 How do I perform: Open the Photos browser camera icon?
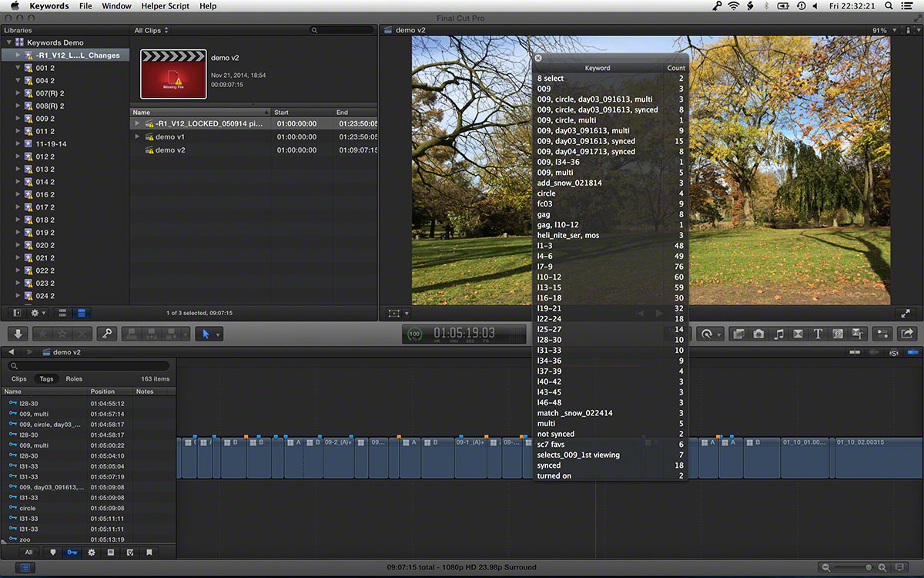click(x=759, y=334)
